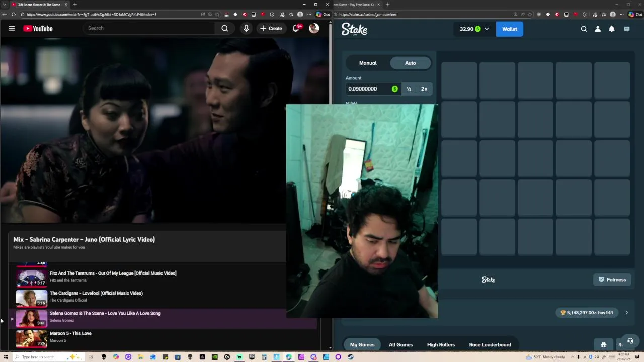Open the 5,148,297.00× hov141 winner entry
This screenshot has height=362, width=644.
pos(587,313)
